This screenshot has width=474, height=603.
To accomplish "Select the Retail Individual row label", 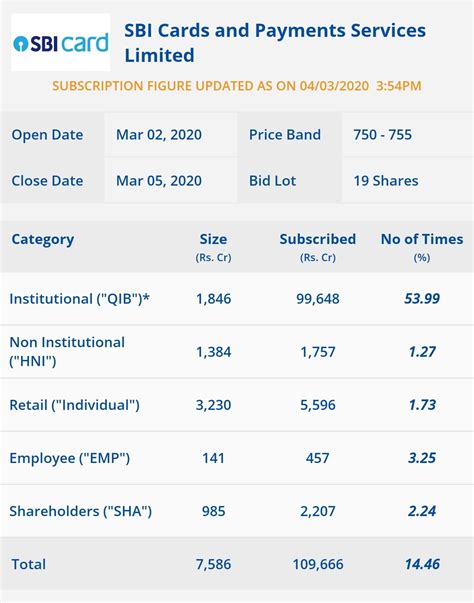I will (x=74, y=405).
